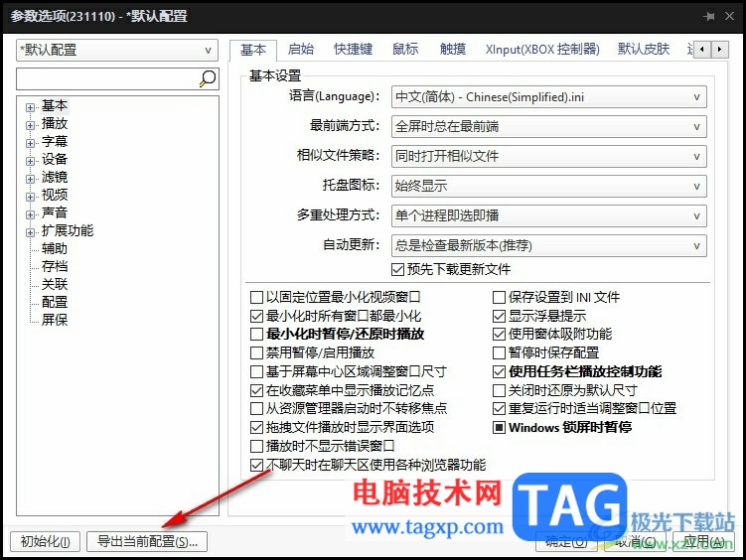This screenshot has height=560, width=746.
Task: Expand the 滤镜 tree node
Action: (31, 179)
